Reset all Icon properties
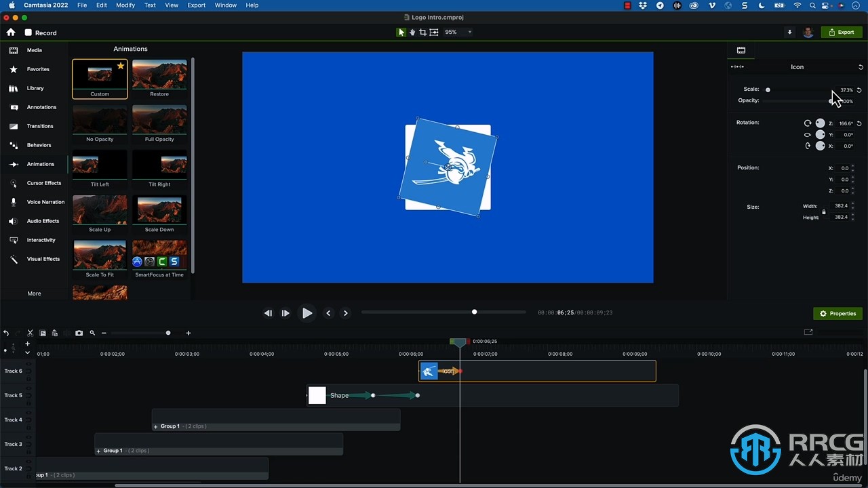868x488 pixels. pos(861,67)
